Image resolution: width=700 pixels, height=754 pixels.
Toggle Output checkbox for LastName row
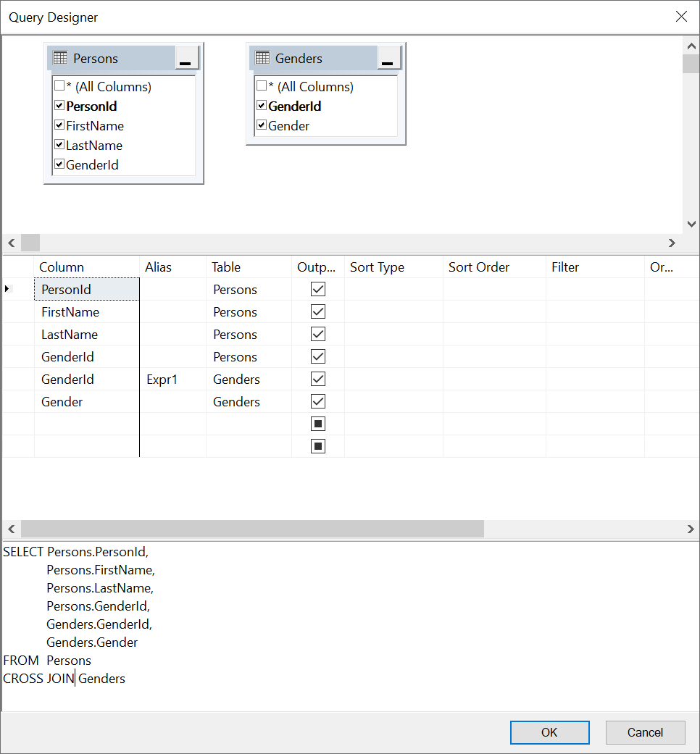pyautogui.click(x=318, y=334)
